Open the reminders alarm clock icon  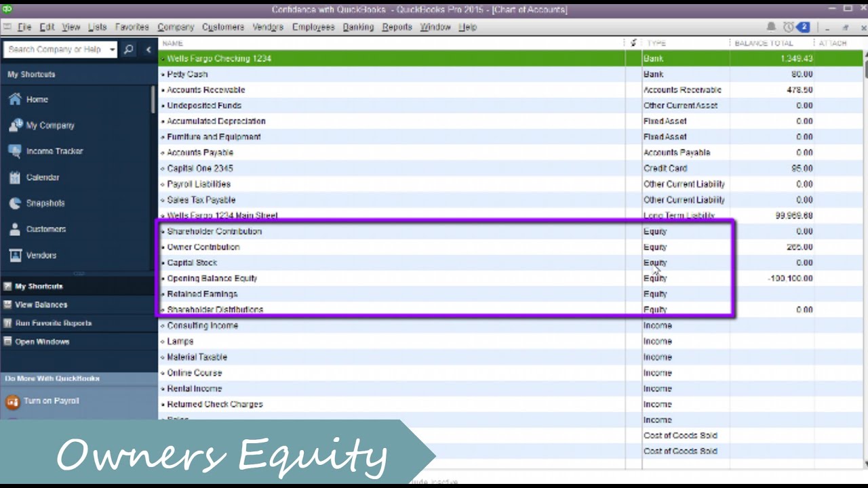pos(789,27)
